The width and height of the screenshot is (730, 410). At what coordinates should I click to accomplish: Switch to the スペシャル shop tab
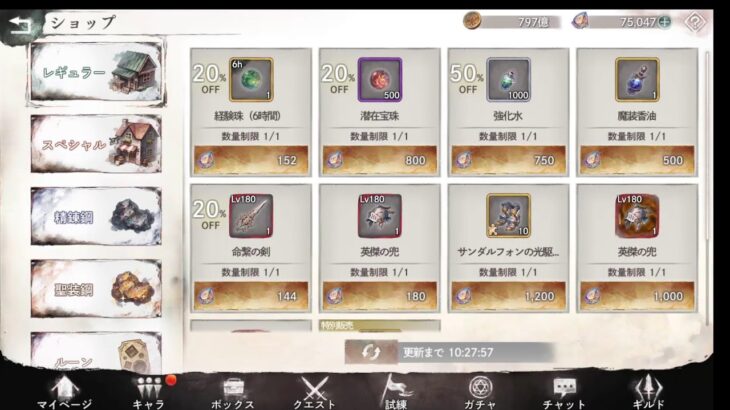coord(96,144)
